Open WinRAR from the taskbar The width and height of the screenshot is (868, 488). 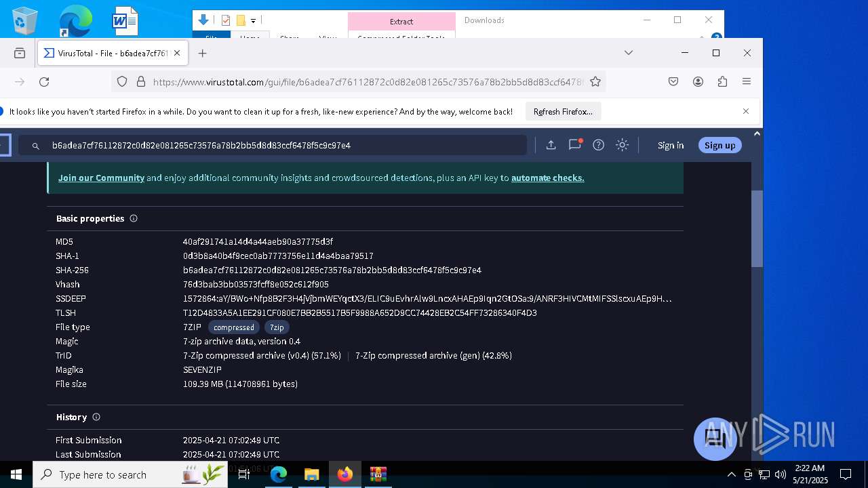pyautogui.click(x=378, y=474)
